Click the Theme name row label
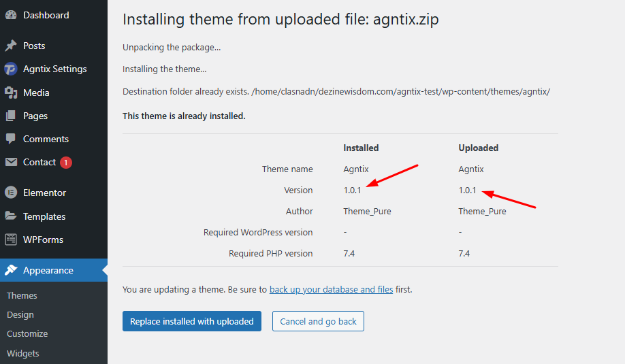This screenshot has width=625, height=364. (x=287, y=169)
